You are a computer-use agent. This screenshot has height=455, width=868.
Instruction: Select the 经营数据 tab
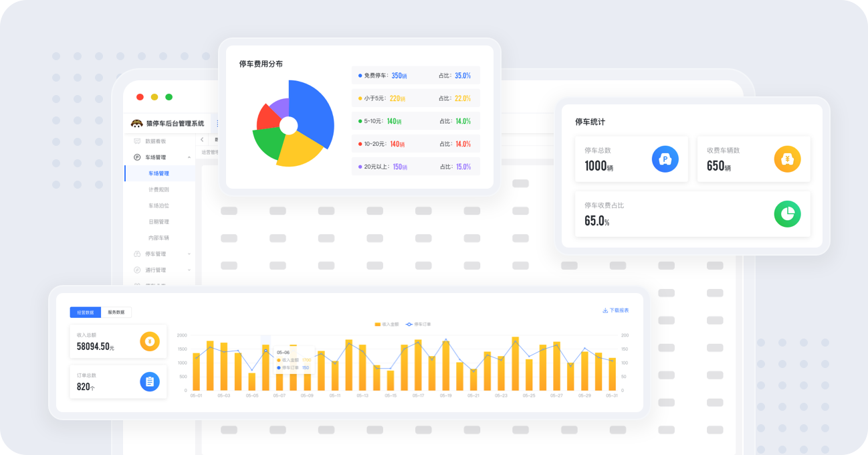click(x=85, y=312)
